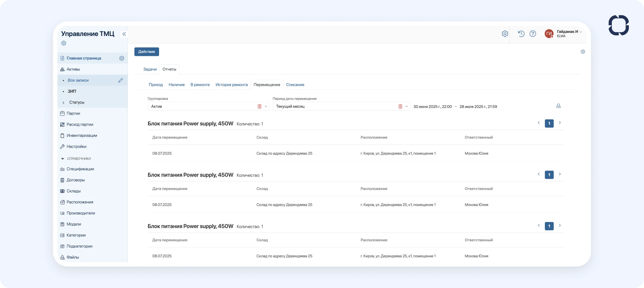
Task: Clear the Текущий месяц period with trash icon
Action: tap(400, 106)
